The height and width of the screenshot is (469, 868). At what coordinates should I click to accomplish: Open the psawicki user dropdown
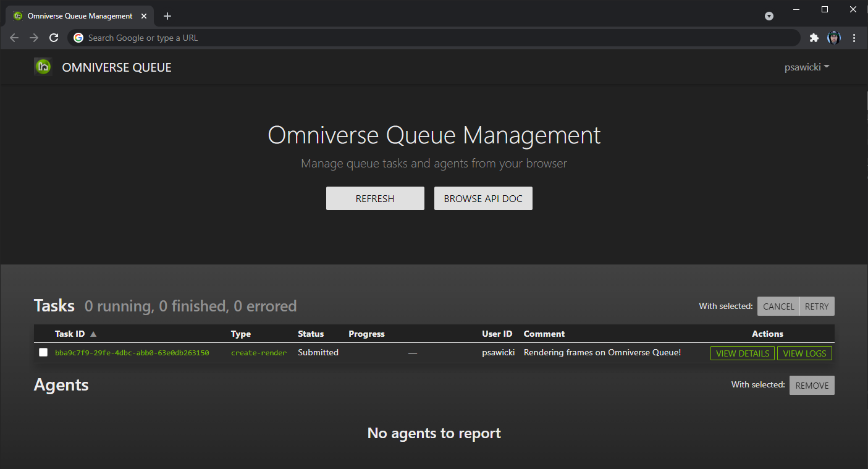pos(807,67)
